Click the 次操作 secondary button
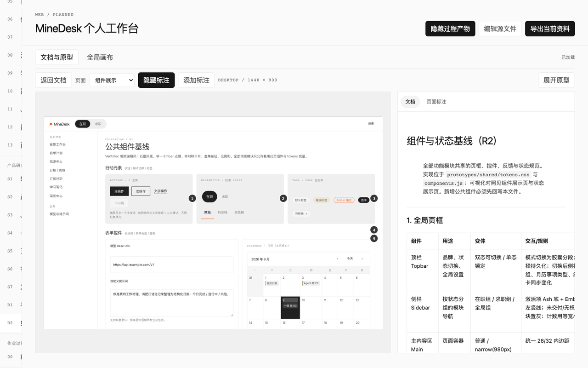588x368 pixels. (x=141, y=191)
